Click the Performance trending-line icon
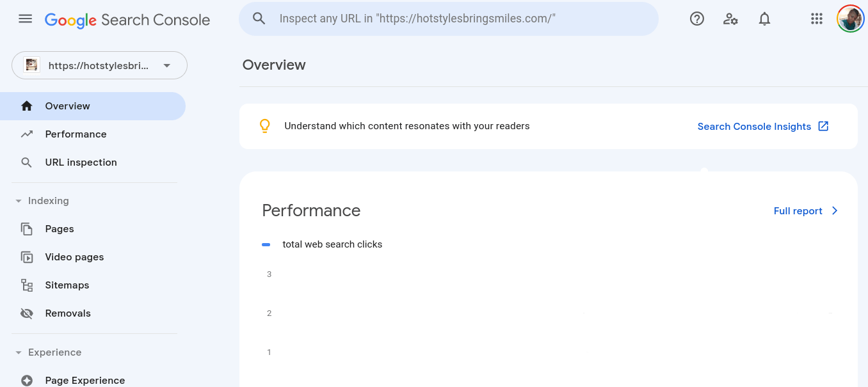 [26, 134]
